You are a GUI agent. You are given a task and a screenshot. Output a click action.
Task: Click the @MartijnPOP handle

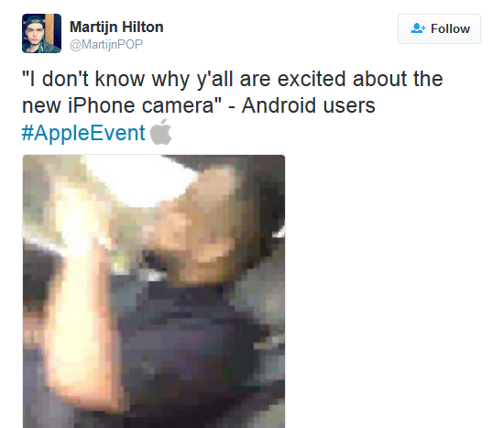point(106,44)
